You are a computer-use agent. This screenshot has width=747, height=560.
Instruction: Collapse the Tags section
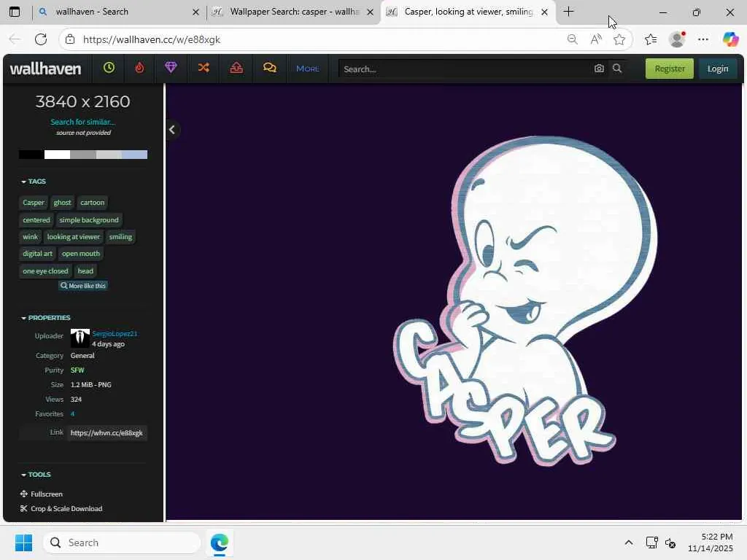[x=34, y=182]
